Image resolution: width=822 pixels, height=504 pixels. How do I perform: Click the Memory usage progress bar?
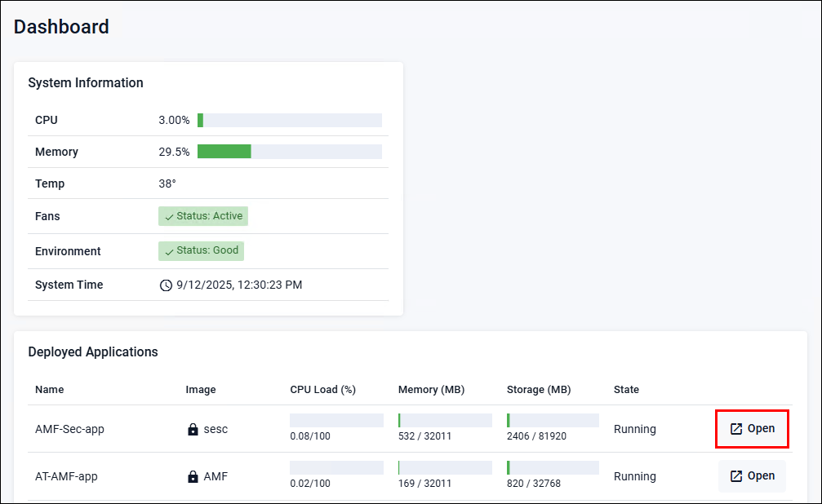[290, 152]
